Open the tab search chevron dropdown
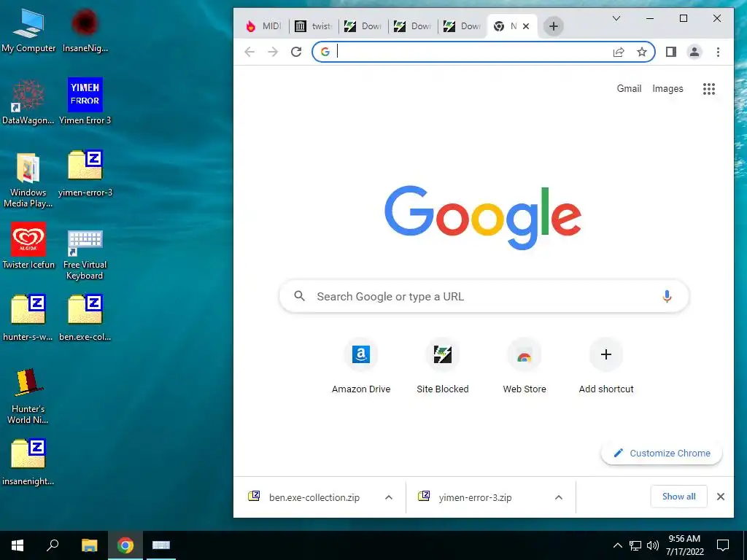 click(616, 18)
